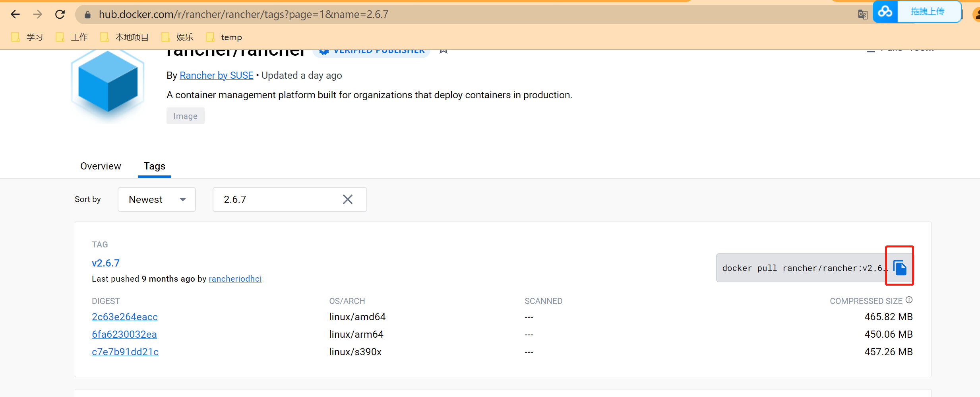Click the browser address bar URL
This screenshot has height=397, width=980.
pos(243,14)
